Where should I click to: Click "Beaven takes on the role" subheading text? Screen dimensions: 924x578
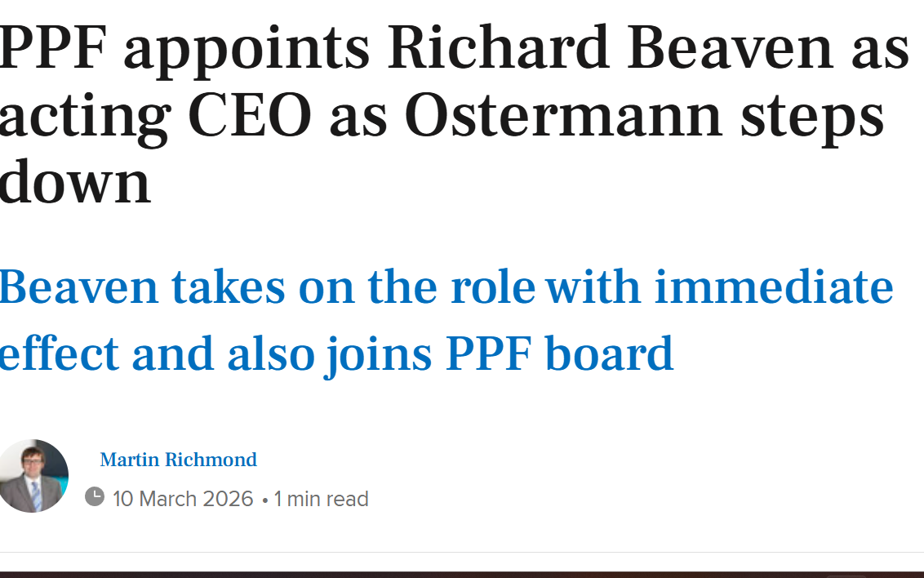click(x=268, y=287)
